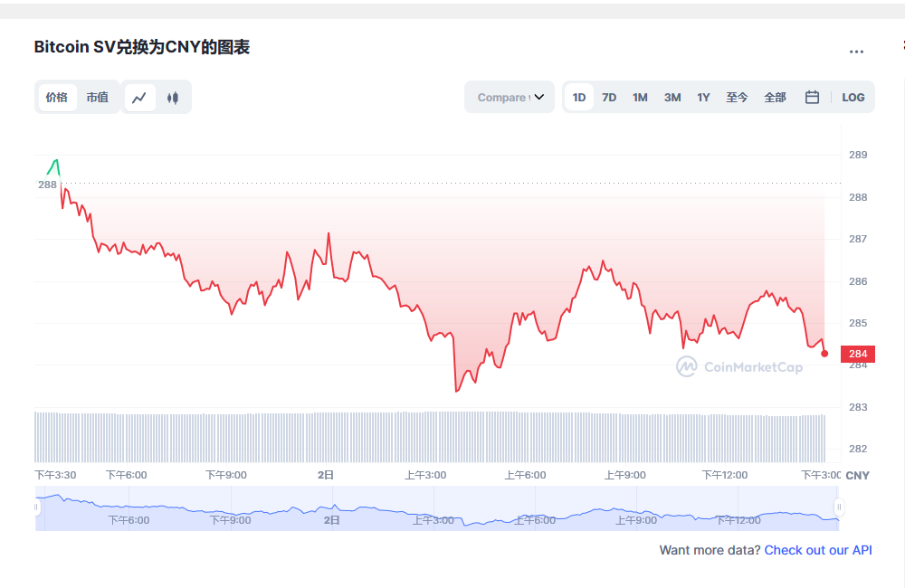Click the 下午9:00 label on main x-axis

[x=226, y=475]
